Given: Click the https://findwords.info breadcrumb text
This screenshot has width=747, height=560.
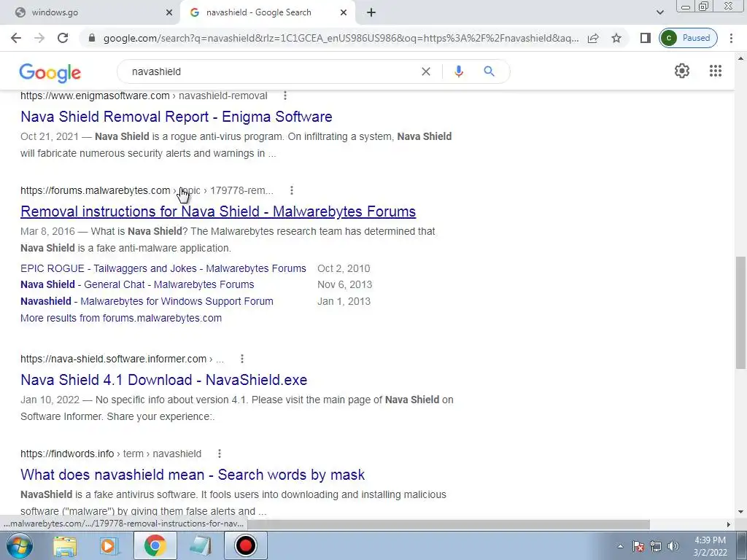Looking at the screenshot, I should pyautogui.click(x=67, y=454).
